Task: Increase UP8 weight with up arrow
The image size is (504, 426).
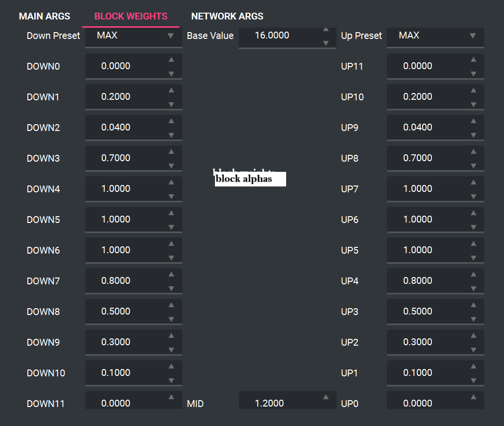Action: (x=473, y=151)
